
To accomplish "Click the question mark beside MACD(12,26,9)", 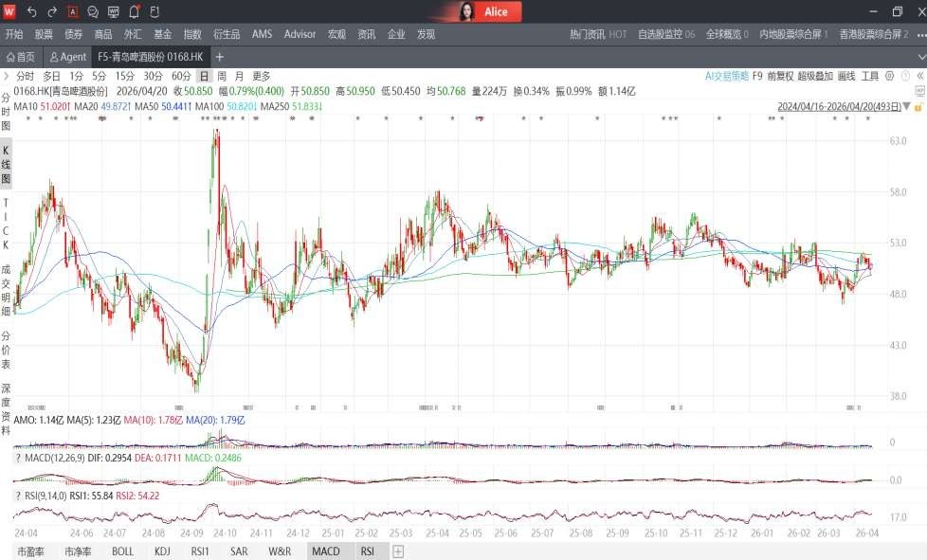I will click(x=18, y=459).
